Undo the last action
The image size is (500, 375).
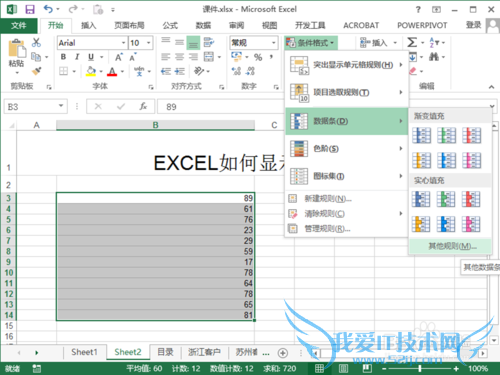48,9
